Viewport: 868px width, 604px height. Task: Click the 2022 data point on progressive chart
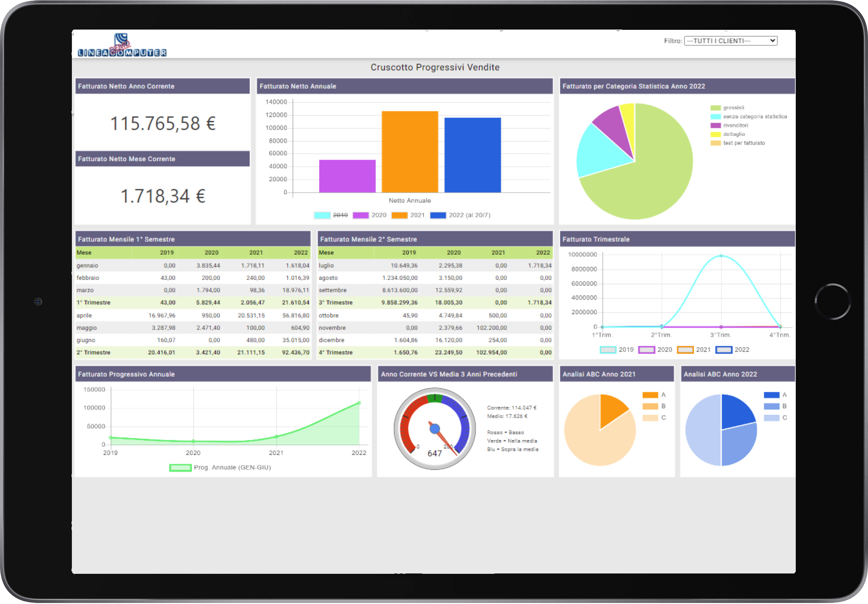pyautogui.click(x=359, y=403)
